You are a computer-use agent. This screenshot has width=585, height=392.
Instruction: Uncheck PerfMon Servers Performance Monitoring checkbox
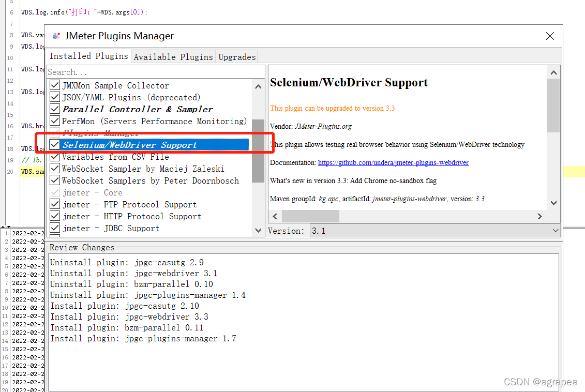click(55, 121)
